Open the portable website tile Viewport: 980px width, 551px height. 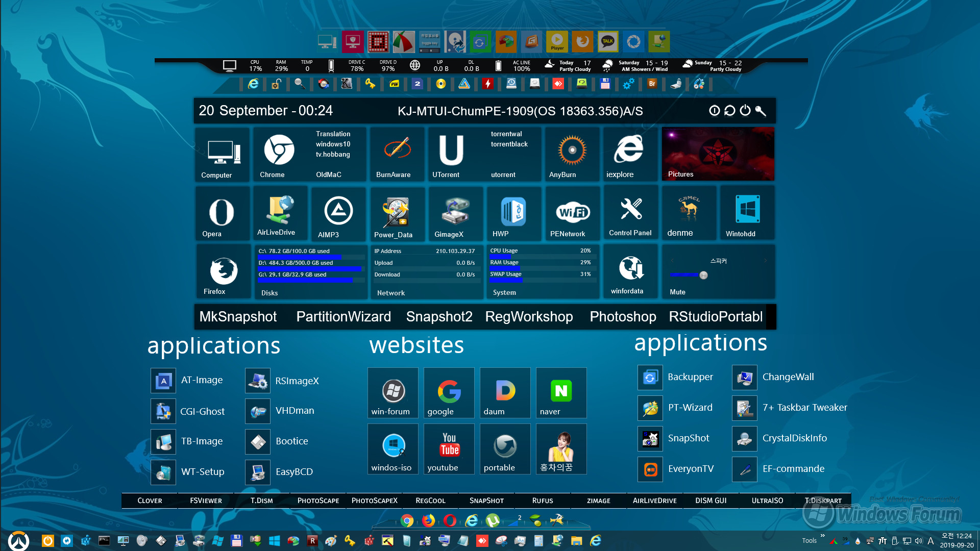[505, 449]
